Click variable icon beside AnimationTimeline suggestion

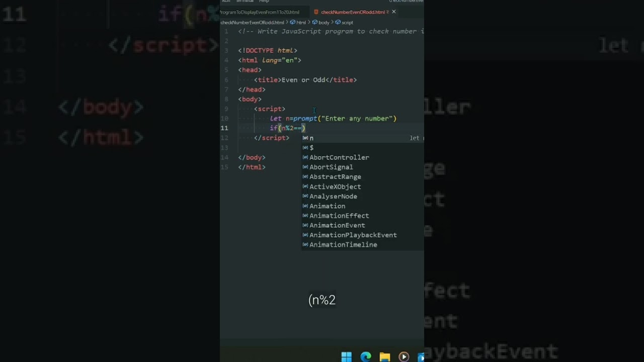click(x=305, y=245)
